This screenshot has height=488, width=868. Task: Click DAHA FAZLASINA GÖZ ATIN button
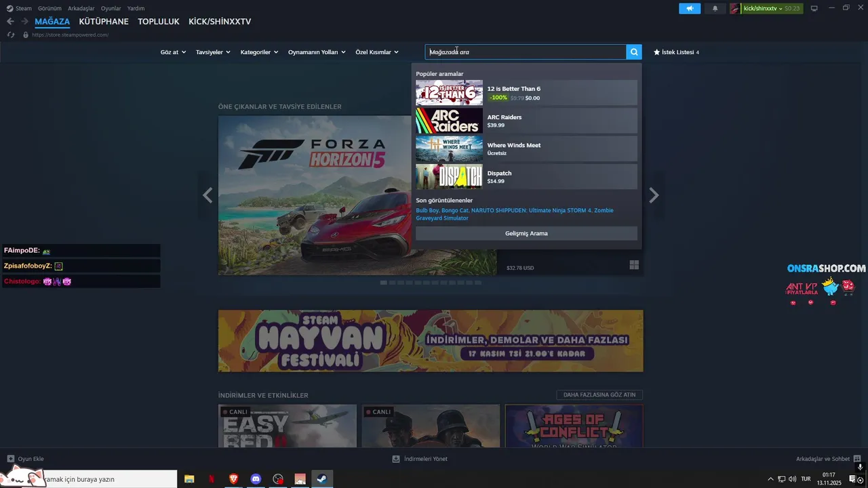[x=599, y=394]
